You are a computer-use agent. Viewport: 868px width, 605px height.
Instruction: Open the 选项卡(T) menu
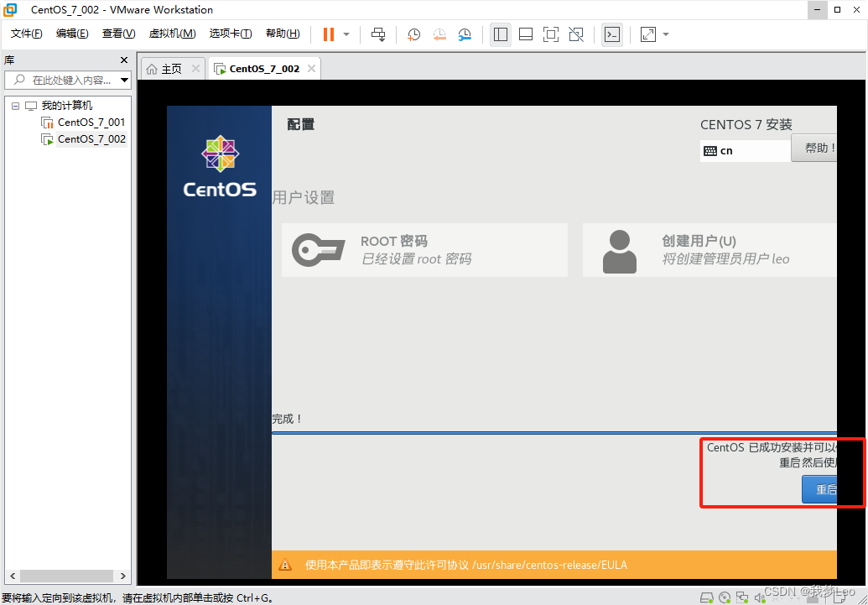coord(231,34)
